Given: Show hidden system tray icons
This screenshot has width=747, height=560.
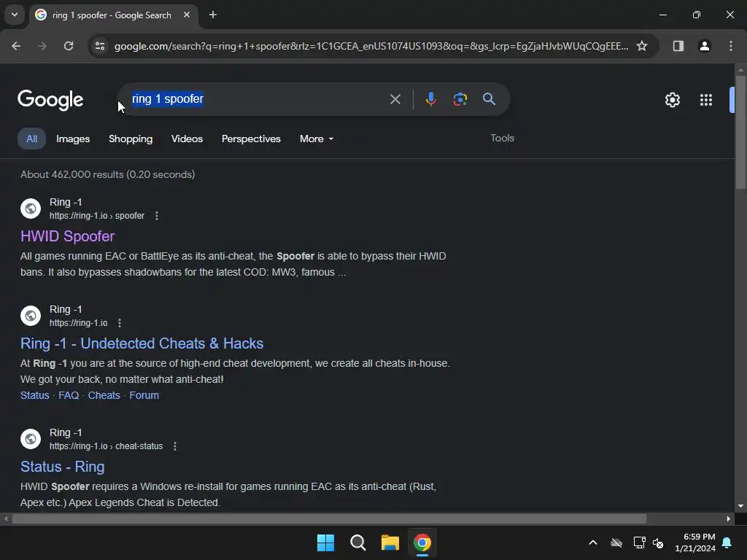Looking at the screenshot, I should tap(593, 542).
